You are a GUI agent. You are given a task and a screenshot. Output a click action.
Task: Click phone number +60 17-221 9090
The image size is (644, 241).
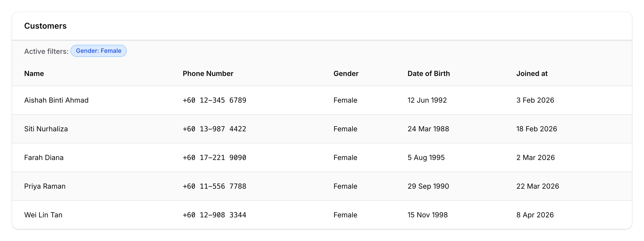coord(215,157)
